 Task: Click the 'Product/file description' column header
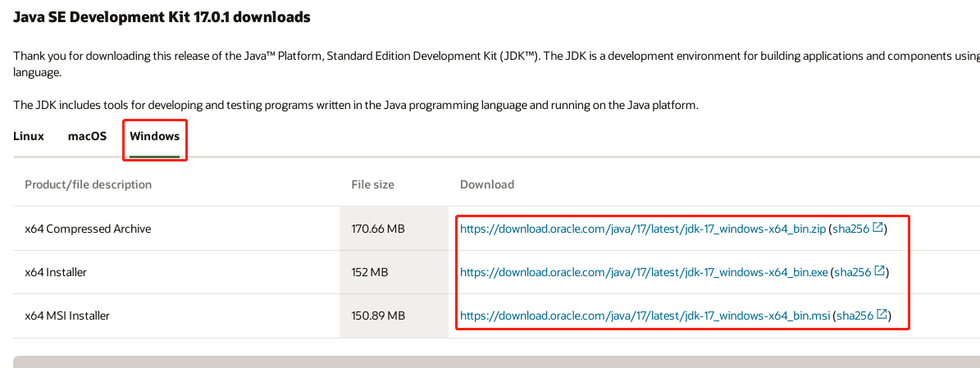pos(88,185)
